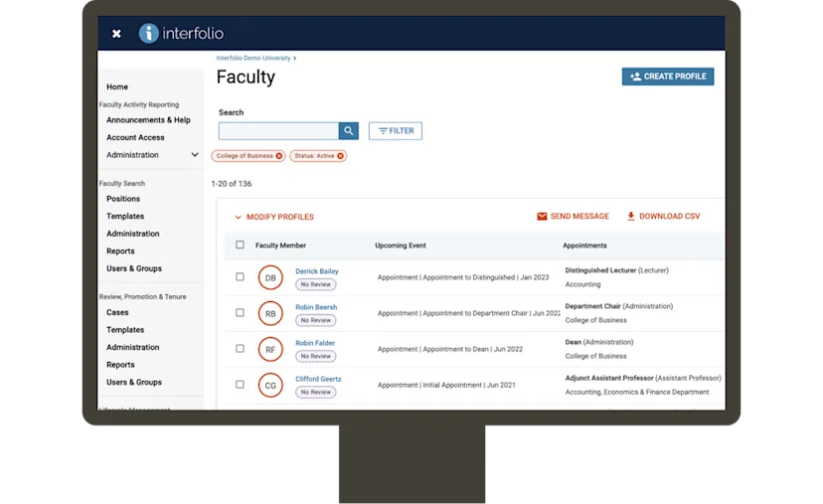Open the Robin Falder profile link
This screenshot has width=823, height=504.
coord(315,343)
